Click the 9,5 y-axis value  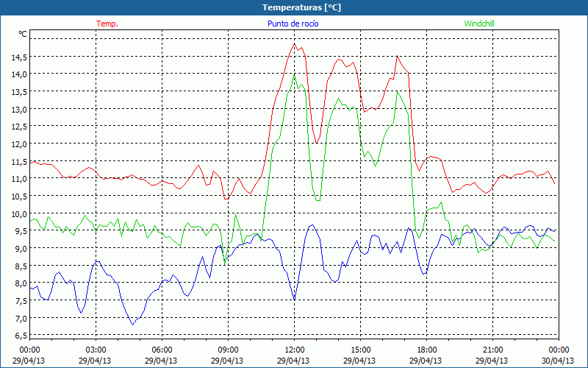[x=21, y=231]
